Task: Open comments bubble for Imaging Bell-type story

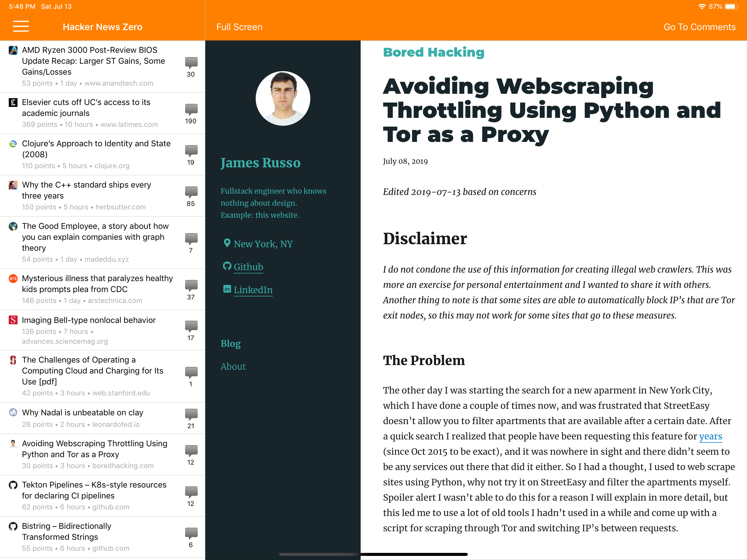Action: coord(191,331)
